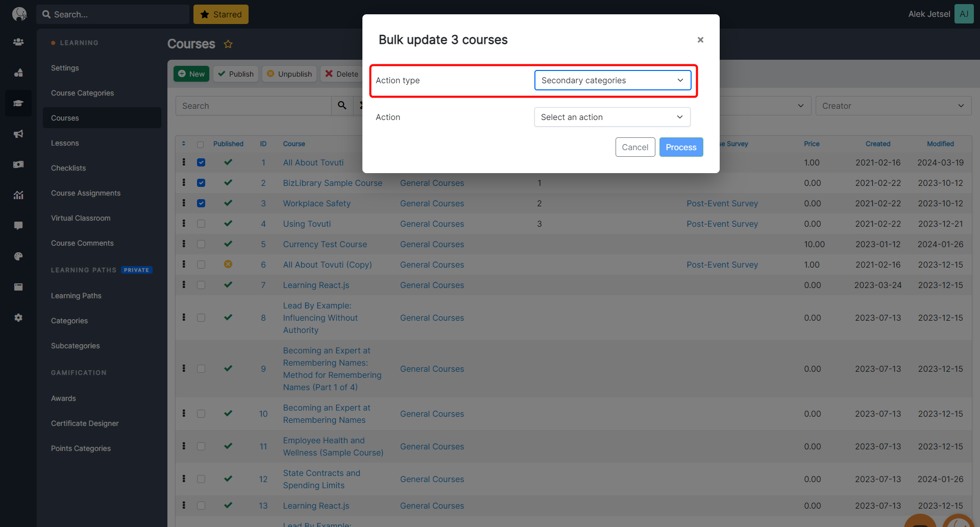This screenshot has width=980, height=527.
Task: Open row menu for Learning React.js ID 7
Action: click(184, 284)
